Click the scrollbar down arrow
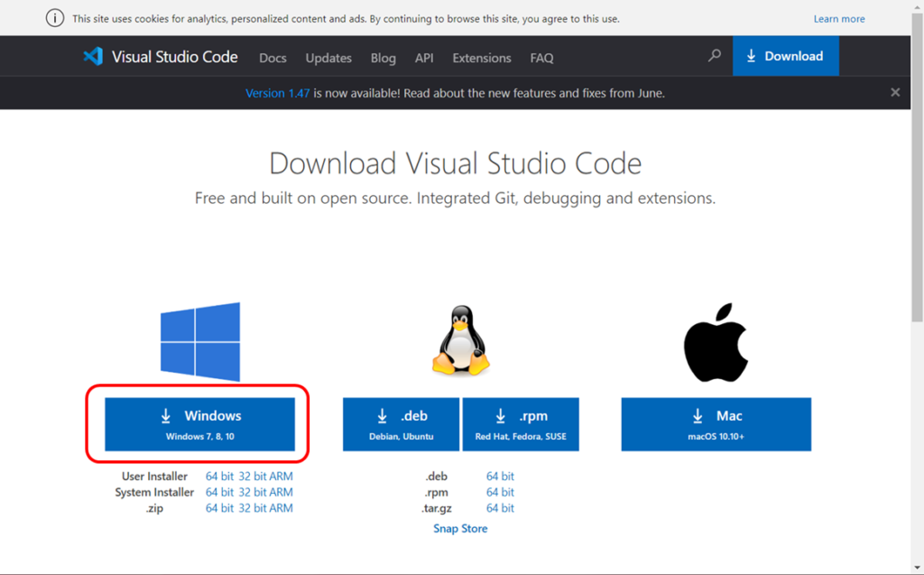 coord(917,568)
